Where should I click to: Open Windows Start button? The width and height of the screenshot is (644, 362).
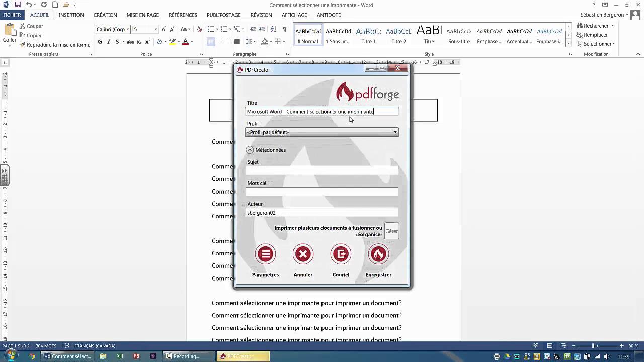[x=10, y=356]
